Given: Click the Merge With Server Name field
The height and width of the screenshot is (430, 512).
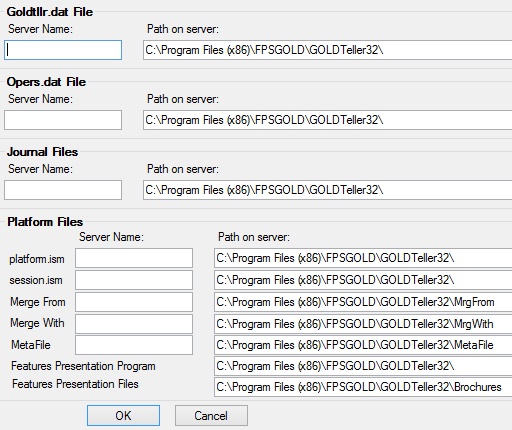Looking at the screenshot, I should (134, 324).
